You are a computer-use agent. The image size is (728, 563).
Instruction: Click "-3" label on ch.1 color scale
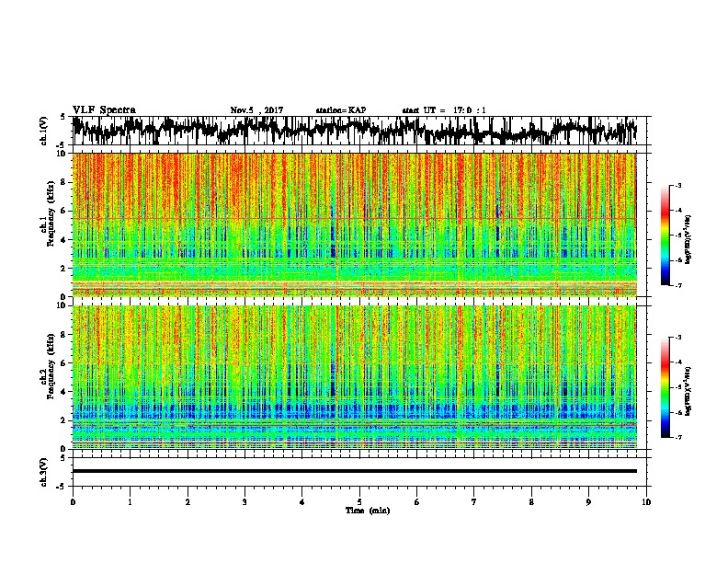coord(678,185)
